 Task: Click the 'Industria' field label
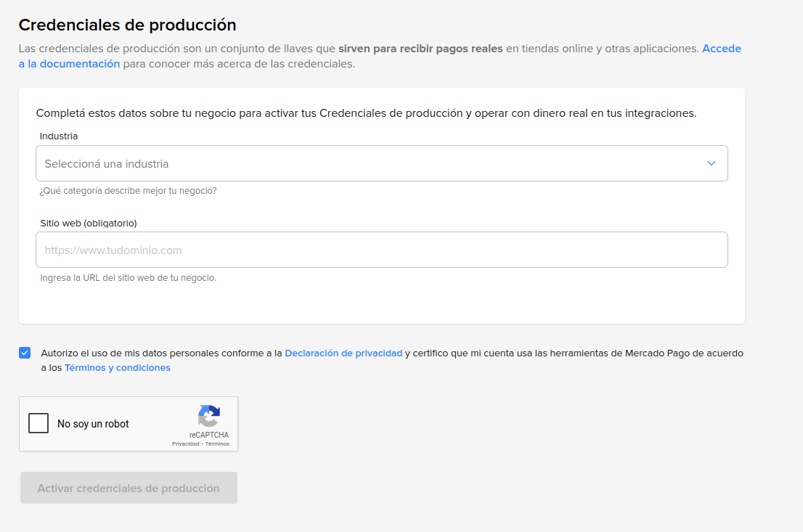[59, 136]
